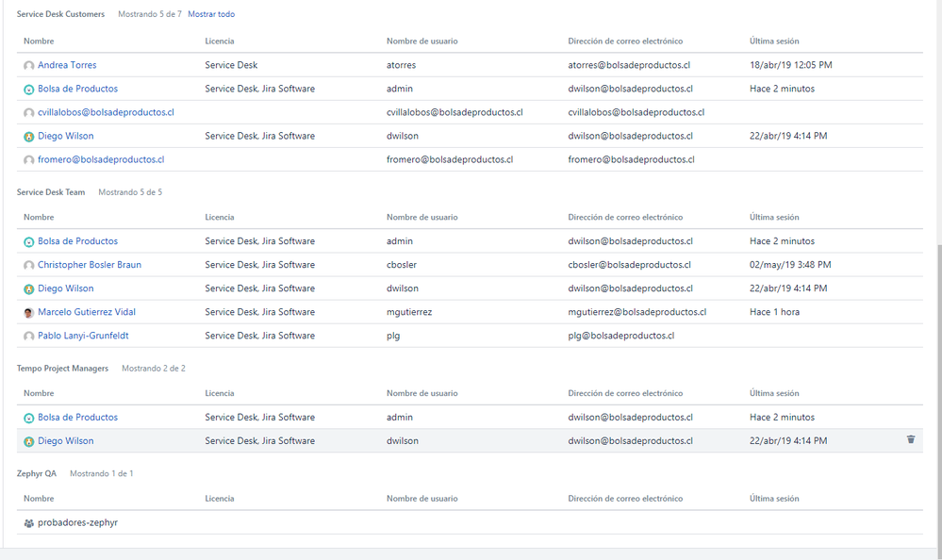Click Bolsa de Productos avatar in Service Desk Customers

click(29, 89)
